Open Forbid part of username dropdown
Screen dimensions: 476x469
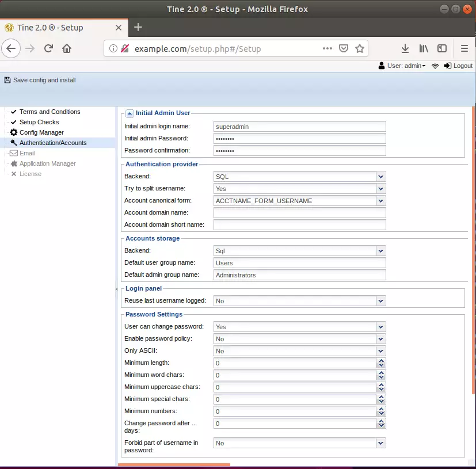pos(380,444)
